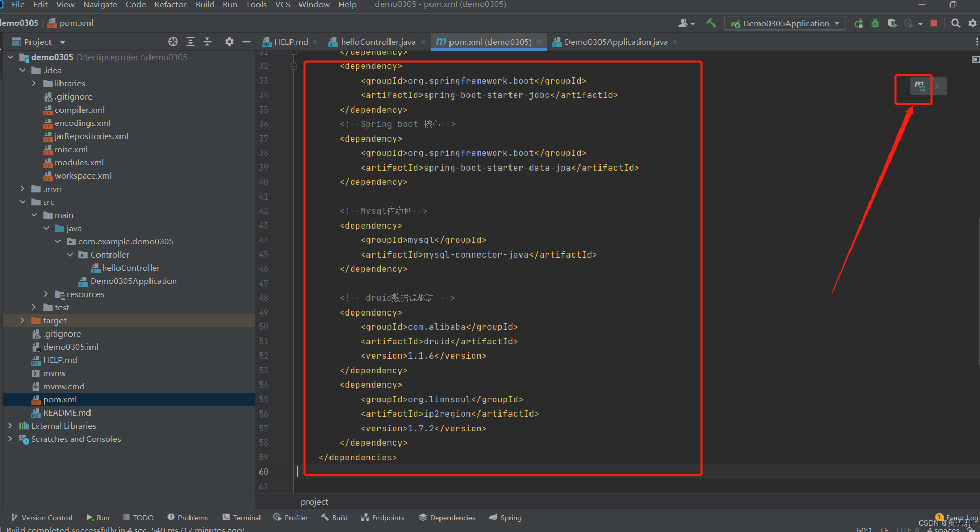Viewport: 980px width, 532px height.
Task: Start debugging with the bug icon
Action: point(875,23)
